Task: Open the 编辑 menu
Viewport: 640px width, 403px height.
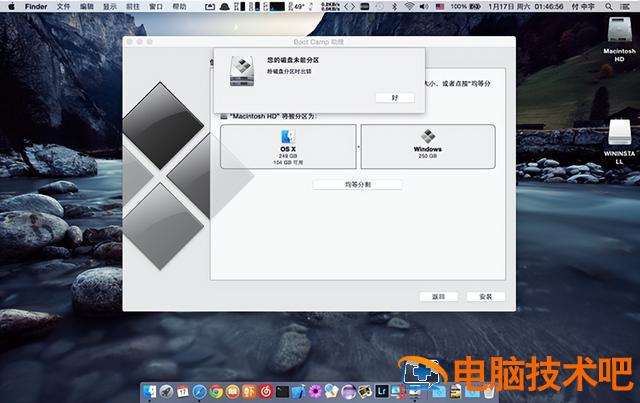Action: point(87,7)
